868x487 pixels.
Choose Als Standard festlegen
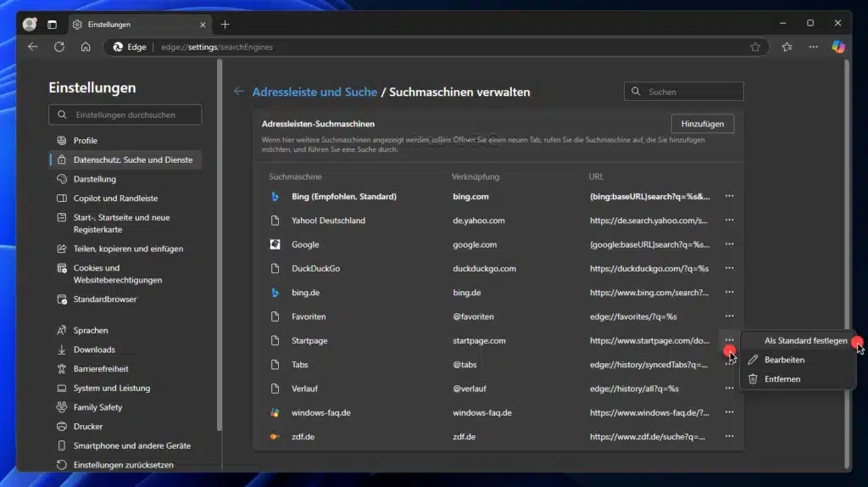tap(798, 341)
